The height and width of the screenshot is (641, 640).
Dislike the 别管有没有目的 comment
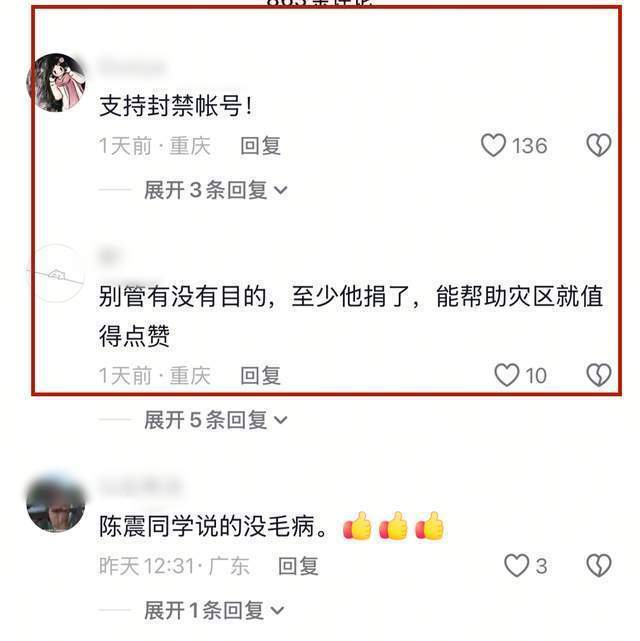pos(599,375)
